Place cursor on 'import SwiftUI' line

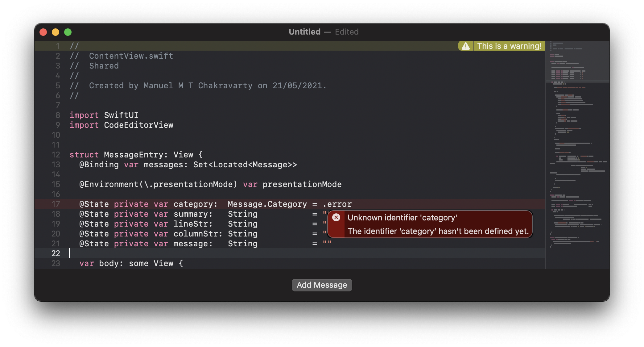[x=104, y=115]
